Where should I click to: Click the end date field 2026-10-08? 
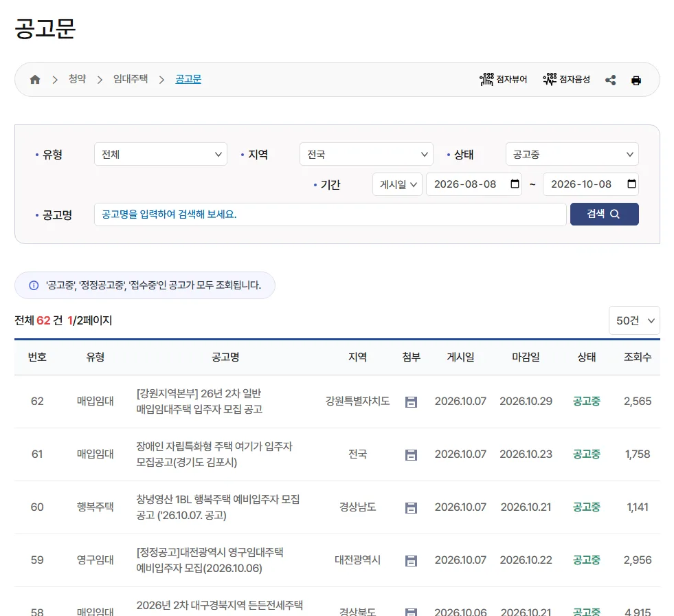(591, 184)
